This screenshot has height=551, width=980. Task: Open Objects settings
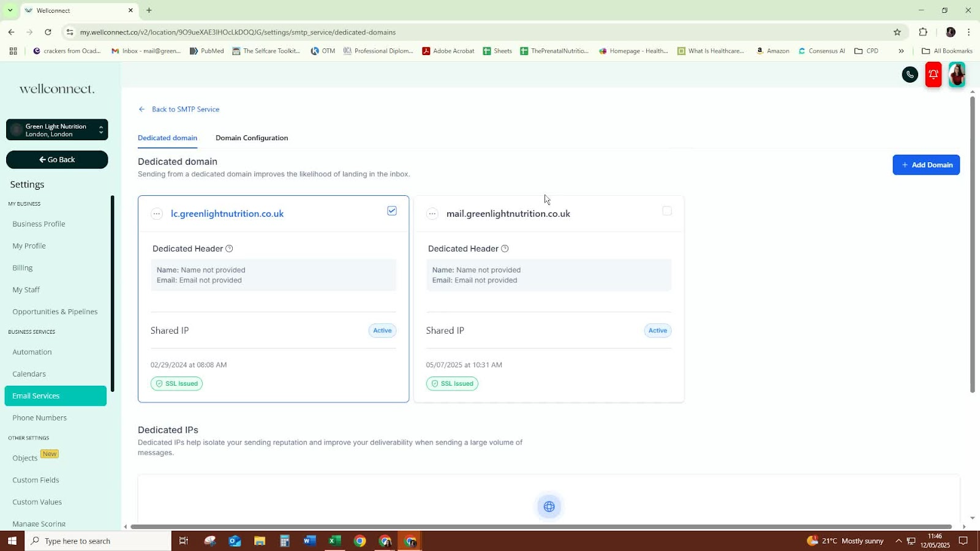coord(25,458)
